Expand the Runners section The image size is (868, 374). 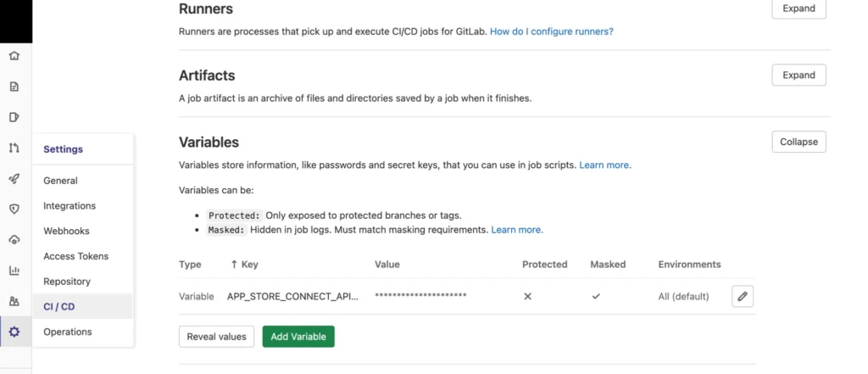[x=798, y=8]
